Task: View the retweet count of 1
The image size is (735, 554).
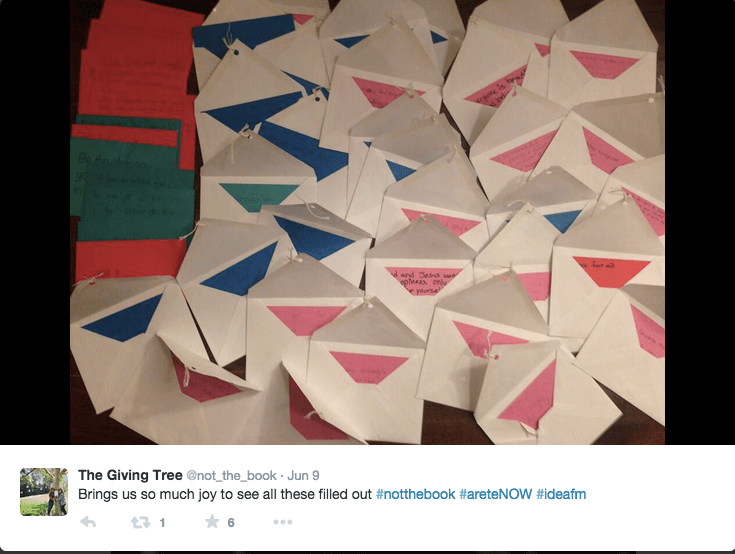Action: [162, 523]
